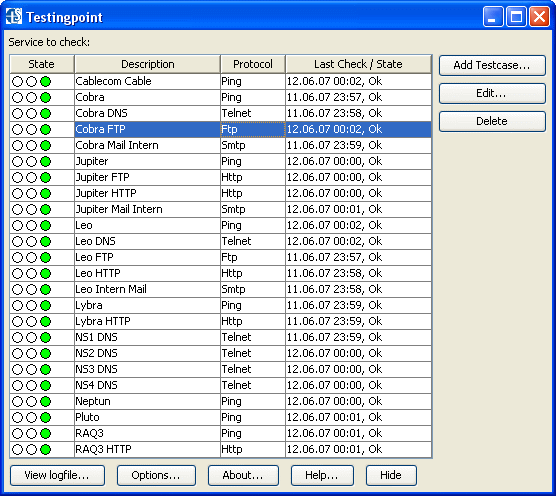
Task: Click the Edit button
Action: 492,93
